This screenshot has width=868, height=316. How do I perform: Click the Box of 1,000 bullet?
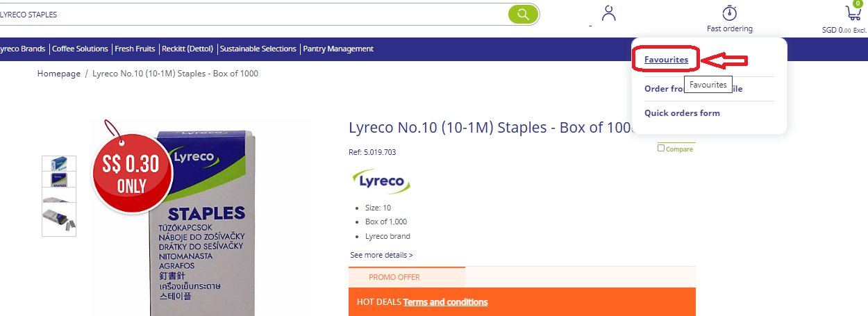click(x=386, y=222)
